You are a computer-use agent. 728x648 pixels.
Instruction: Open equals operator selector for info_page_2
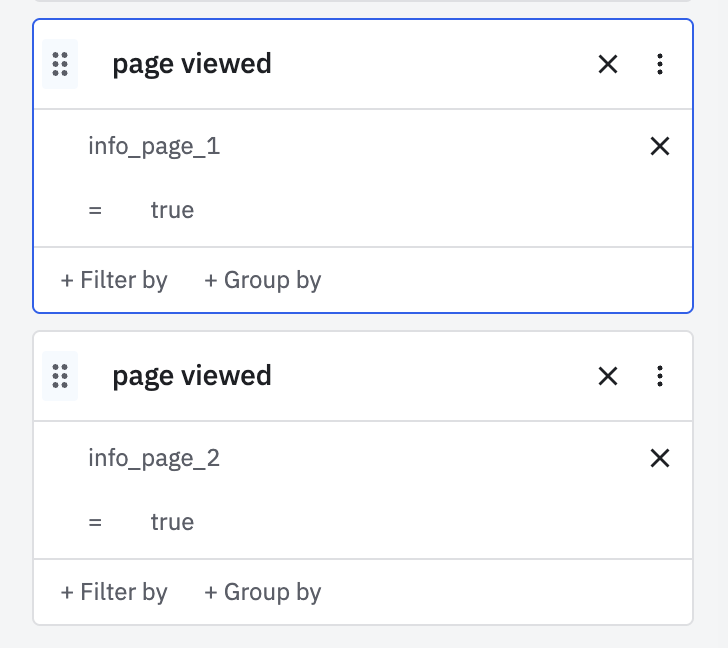click(x=95, y=522)
